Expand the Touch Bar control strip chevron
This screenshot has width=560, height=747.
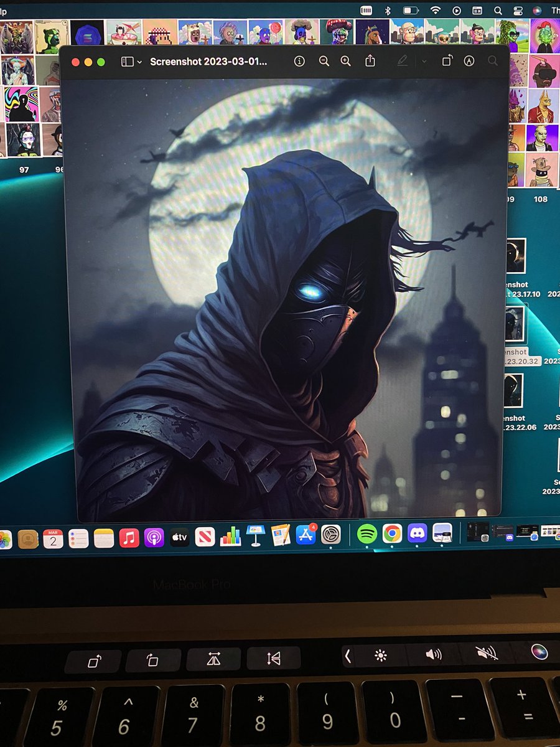[348, 655]
